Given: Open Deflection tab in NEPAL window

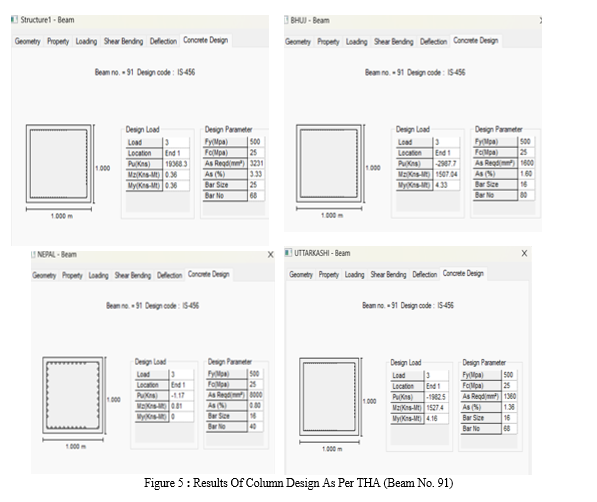Looking at the screenshot, I should point(169,275).
